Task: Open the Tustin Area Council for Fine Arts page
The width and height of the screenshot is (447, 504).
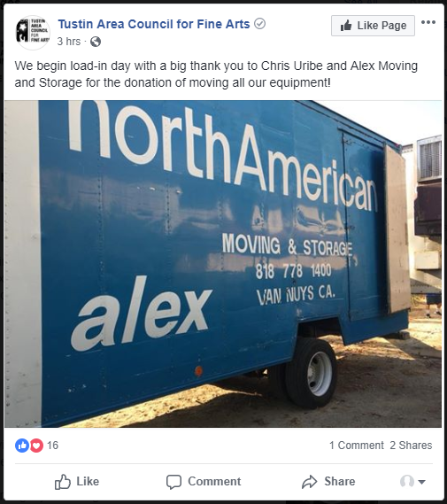Action: [x=154, y=24]
